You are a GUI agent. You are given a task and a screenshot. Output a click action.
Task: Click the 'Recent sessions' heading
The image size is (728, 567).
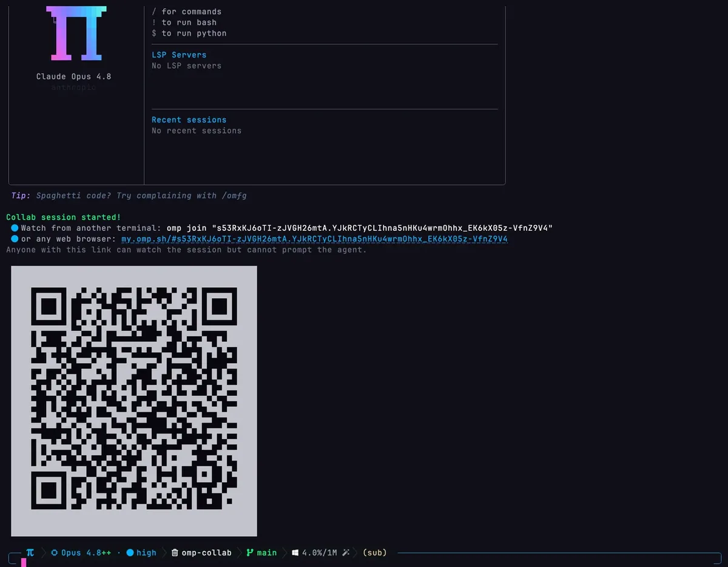(189, 120)
